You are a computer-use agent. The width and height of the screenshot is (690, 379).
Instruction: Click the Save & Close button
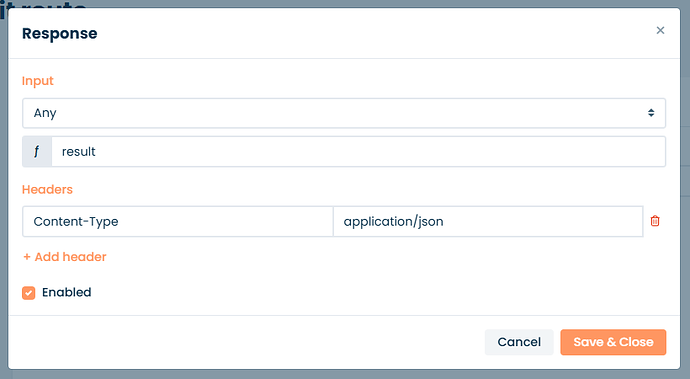(613, 342)
